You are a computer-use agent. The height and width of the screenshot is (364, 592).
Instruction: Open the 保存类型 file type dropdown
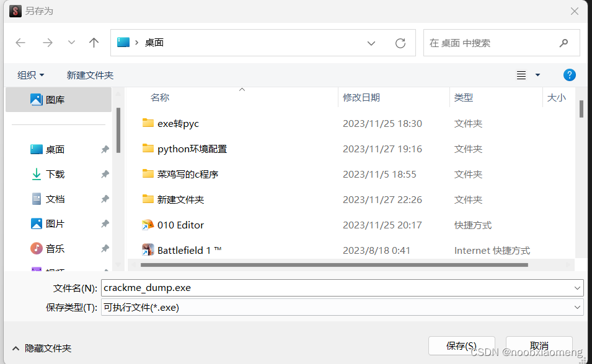click(577, 307)
